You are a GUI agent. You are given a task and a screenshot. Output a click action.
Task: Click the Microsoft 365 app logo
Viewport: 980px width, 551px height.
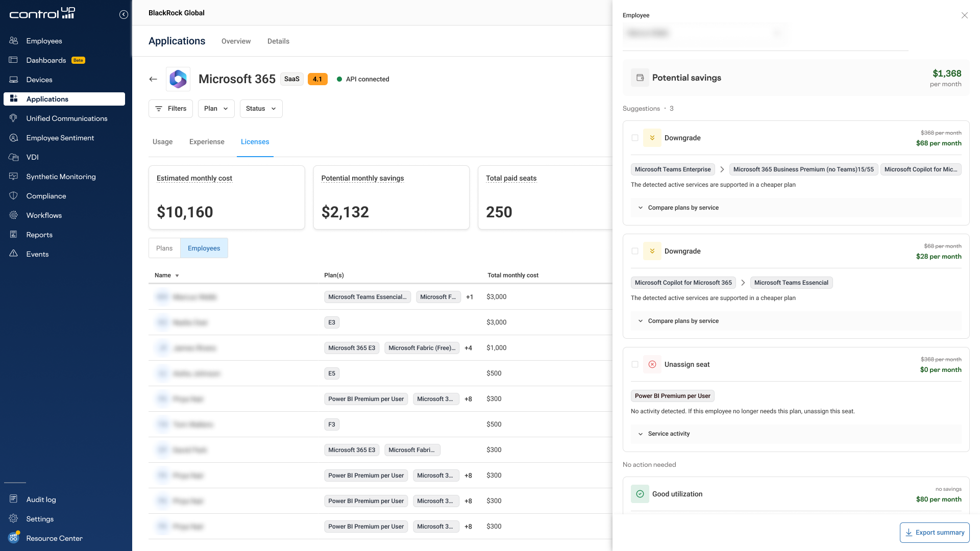coord(178,79)
